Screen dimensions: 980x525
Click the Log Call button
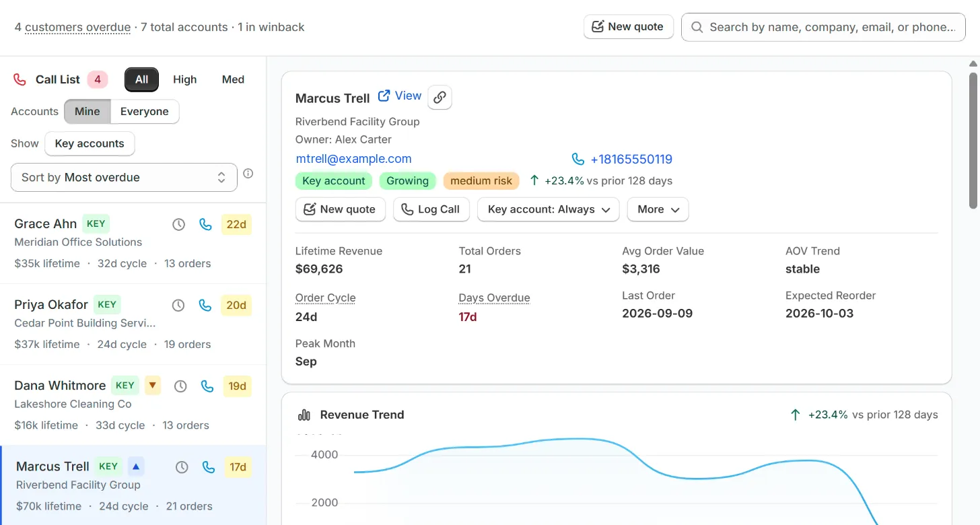coord(431,209)
